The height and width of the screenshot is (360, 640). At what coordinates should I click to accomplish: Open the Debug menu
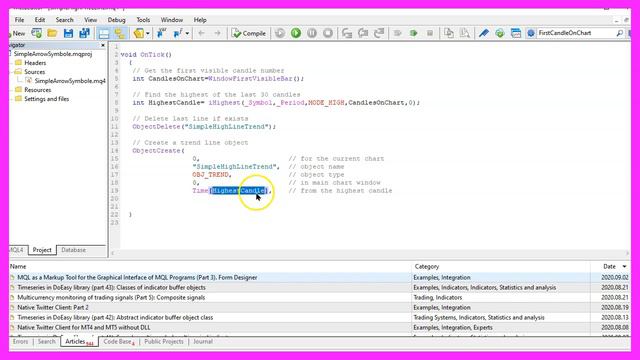(x=116, y=20)
